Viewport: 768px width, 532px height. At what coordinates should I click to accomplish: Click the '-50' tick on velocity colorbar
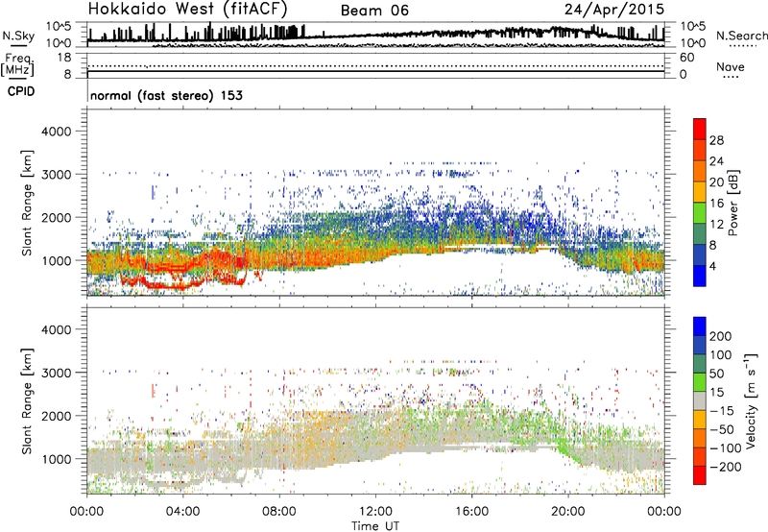[x=721, y=429]
